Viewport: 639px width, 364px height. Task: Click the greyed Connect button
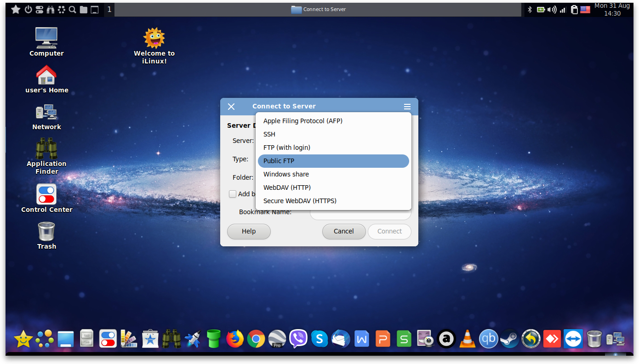tap(389, 231)
